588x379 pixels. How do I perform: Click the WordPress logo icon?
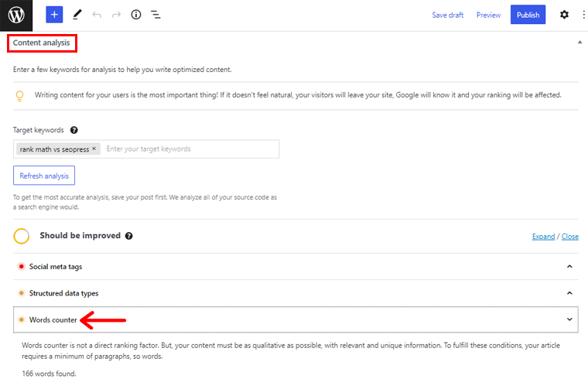coord(16,15)
